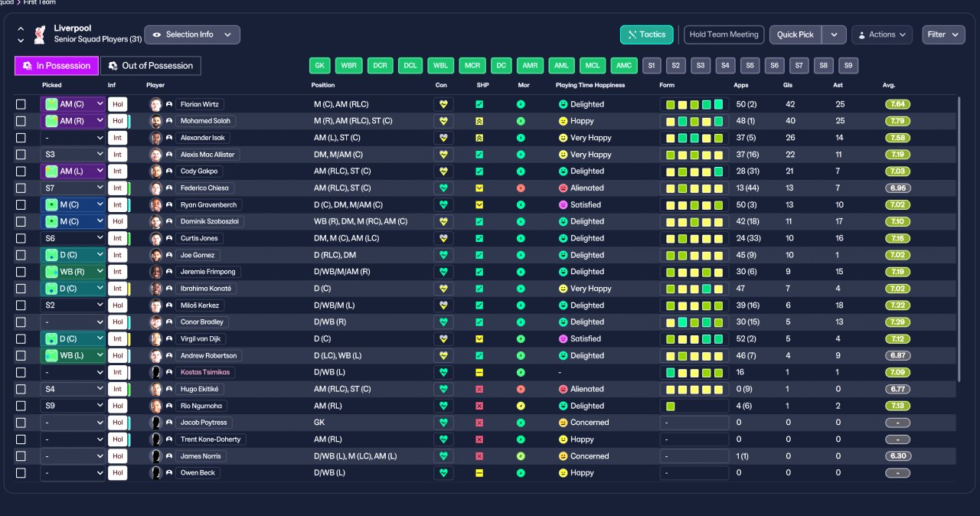
Task: Tick the checkbox for Virgil van Dijk
Action: [21, 338]
